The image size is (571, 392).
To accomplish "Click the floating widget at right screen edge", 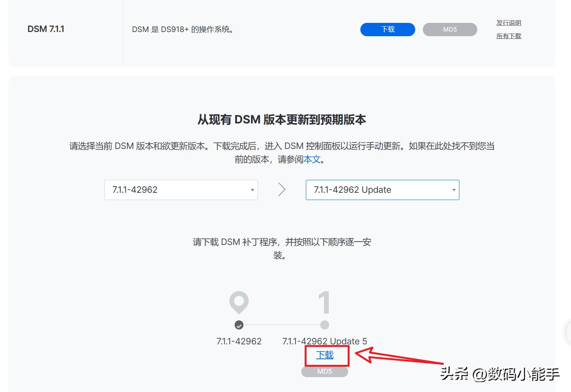I will click(568, 332).
